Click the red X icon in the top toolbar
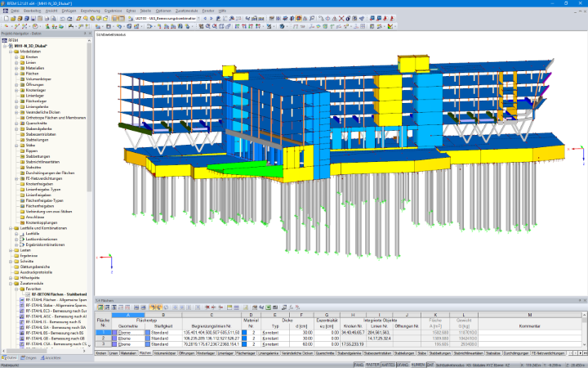Viewport: 588px width, 368px height. click(341, 18)
